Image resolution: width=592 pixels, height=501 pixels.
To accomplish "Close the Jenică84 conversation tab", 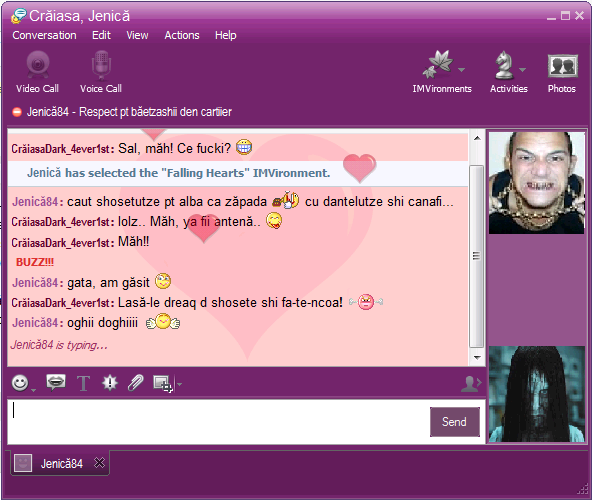I will (99, 462).
